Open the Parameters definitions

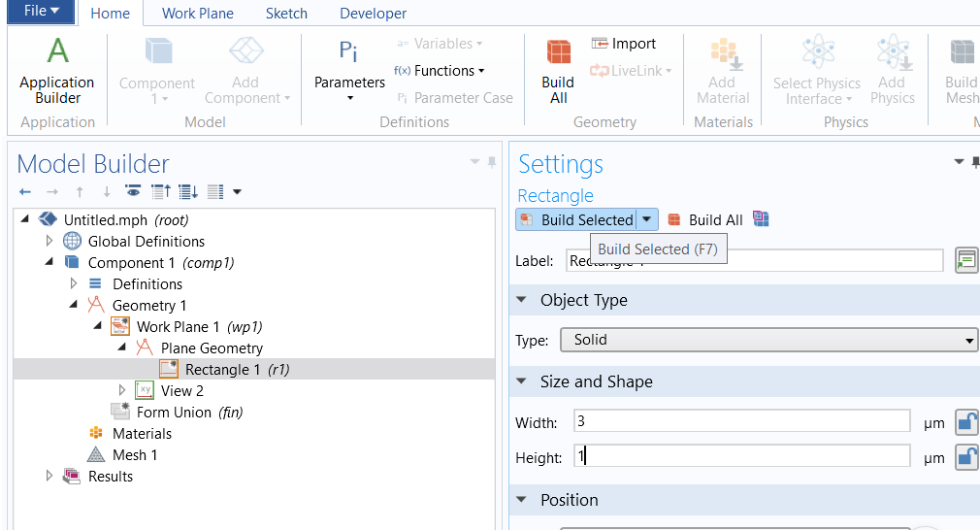tap(349, 68)
